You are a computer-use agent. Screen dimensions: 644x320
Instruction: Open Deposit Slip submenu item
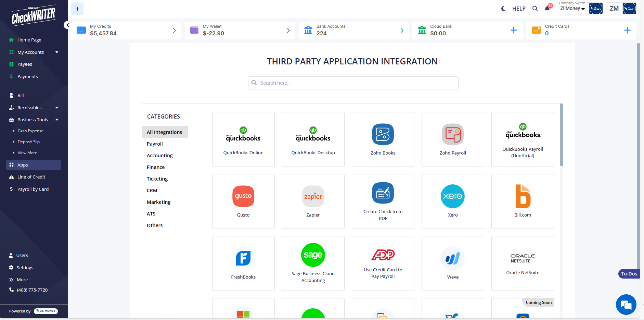29,142
